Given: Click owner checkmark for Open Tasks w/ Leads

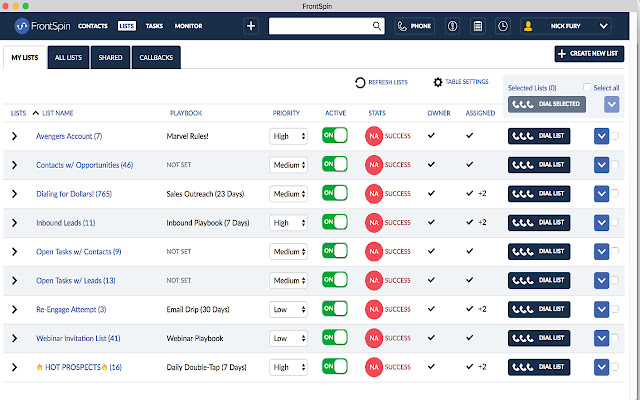Looking at the screenshot, I should pyautogui.click(x=431, y=280).
